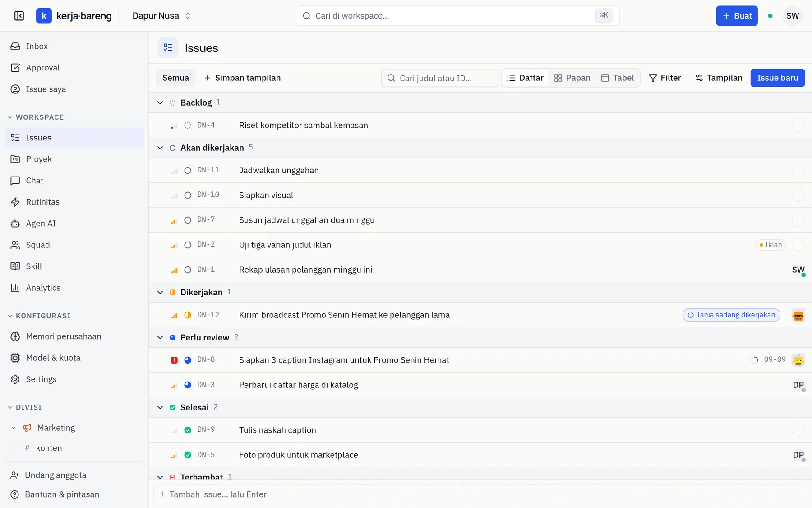Collapse the Akan dikerjakan group
Viewport: 812px width, 508px height.
tap(160, 148)
